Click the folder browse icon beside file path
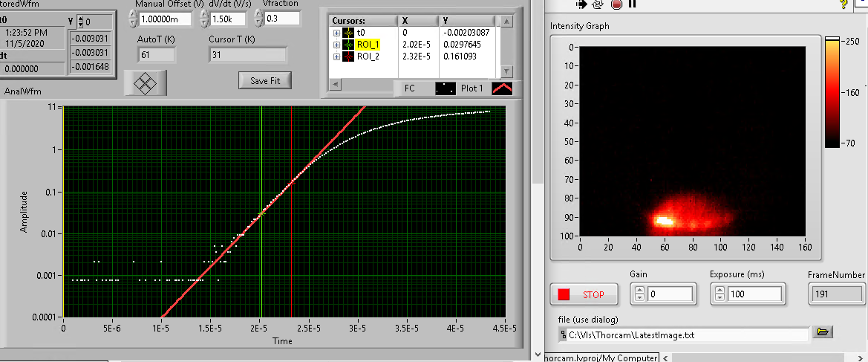 [x=821, y=332]
